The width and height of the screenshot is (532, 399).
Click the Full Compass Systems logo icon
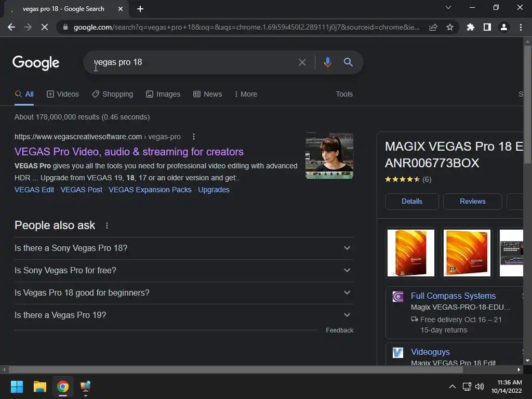398,297
